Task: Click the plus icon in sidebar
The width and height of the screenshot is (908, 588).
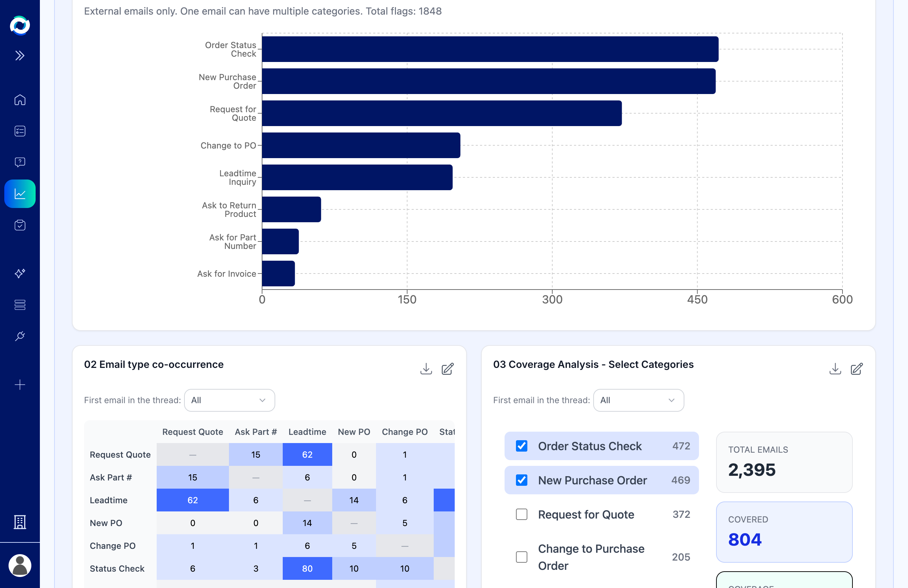Action: (20, 385)
